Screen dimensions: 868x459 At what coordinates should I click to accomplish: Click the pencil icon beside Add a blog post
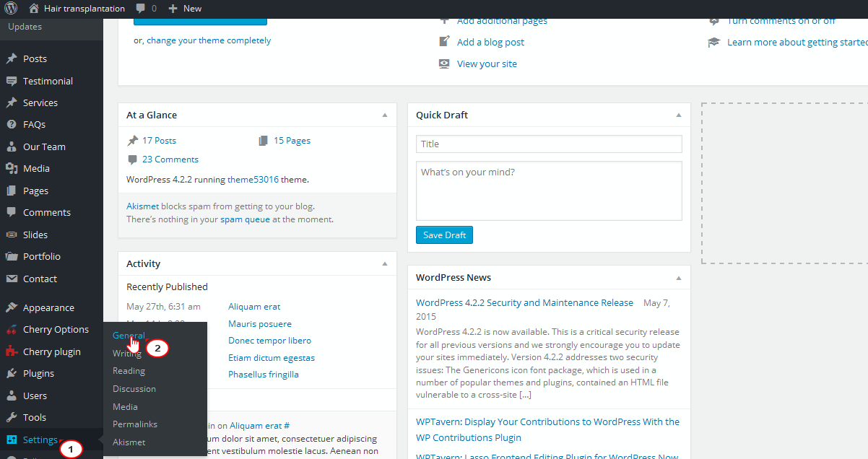(x=445, y=42)
